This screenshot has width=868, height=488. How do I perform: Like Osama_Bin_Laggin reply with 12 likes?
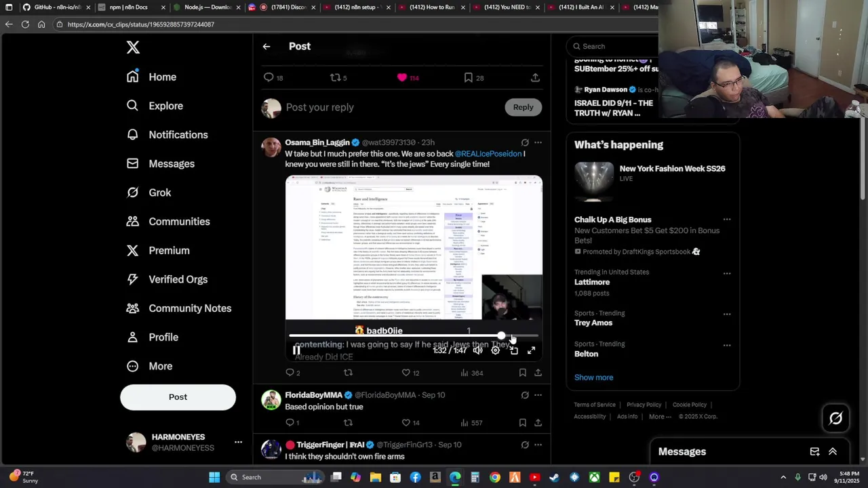(410, 373)
